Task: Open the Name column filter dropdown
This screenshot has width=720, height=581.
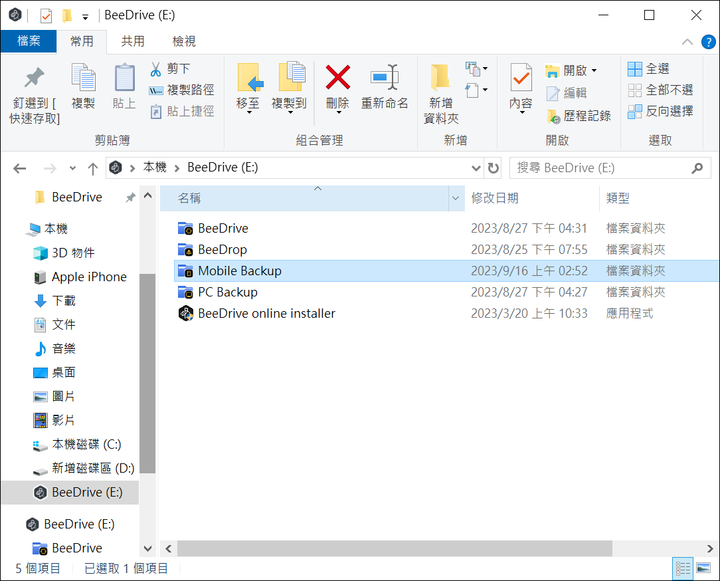Action: tap(456, 198)
